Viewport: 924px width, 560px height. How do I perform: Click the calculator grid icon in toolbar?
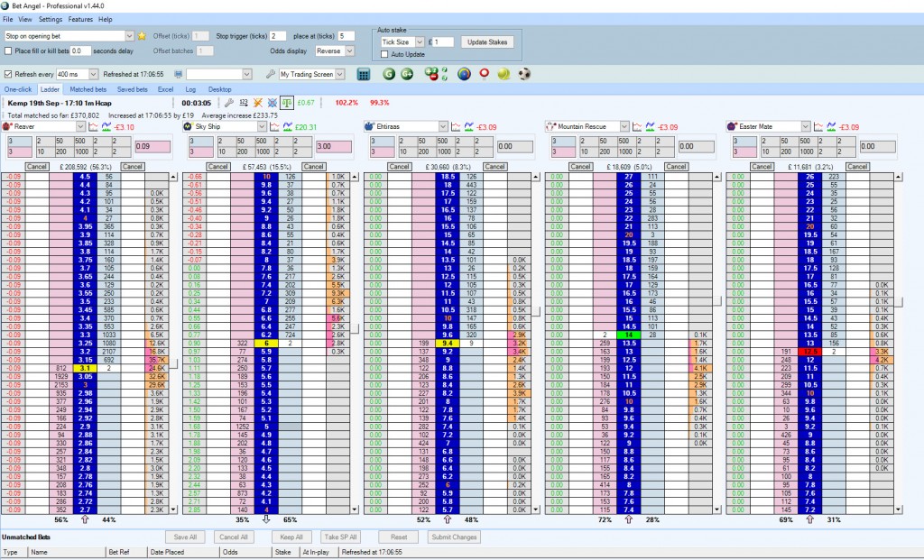[x=364, y=74]
